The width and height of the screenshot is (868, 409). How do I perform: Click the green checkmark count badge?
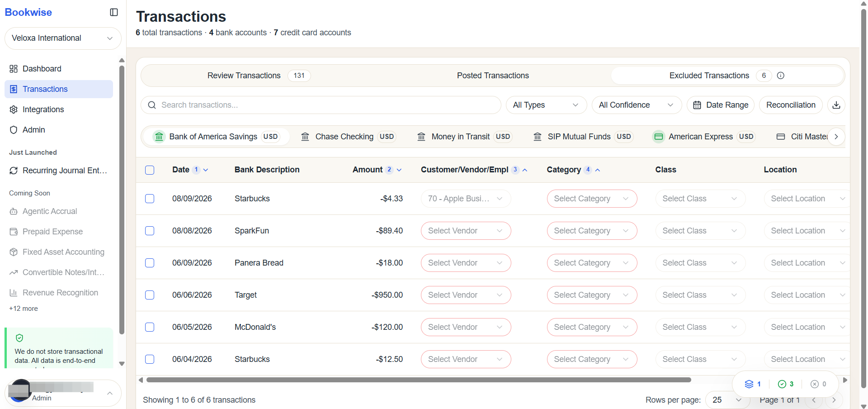pos(786,384)
